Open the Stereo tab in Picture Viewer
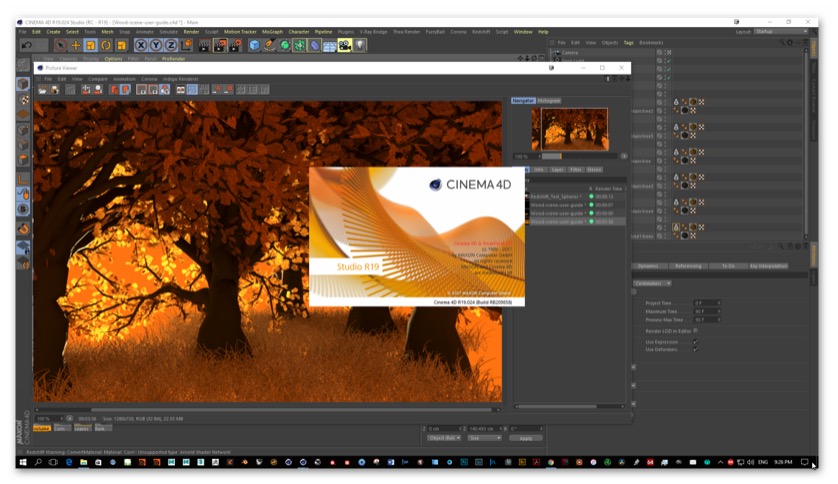The image size is (838, 484). pyautogui.click(x=594, y=169)
